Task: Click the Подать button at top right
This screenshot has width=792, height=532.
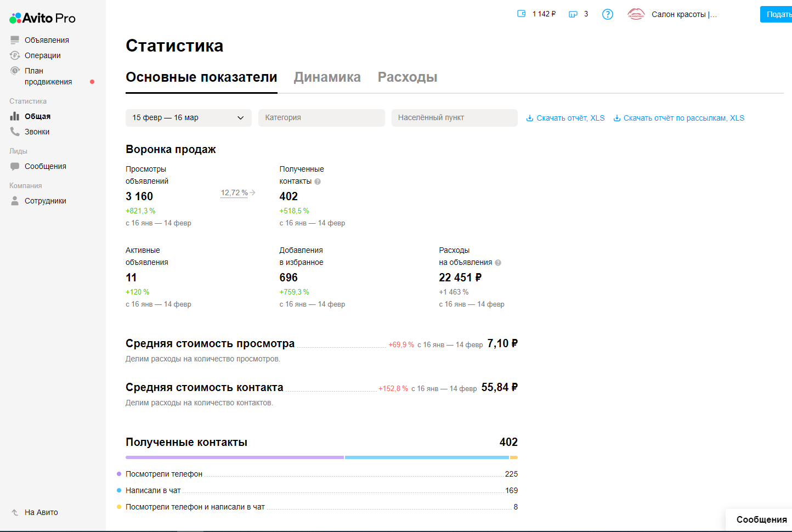Action: point(776,14)
